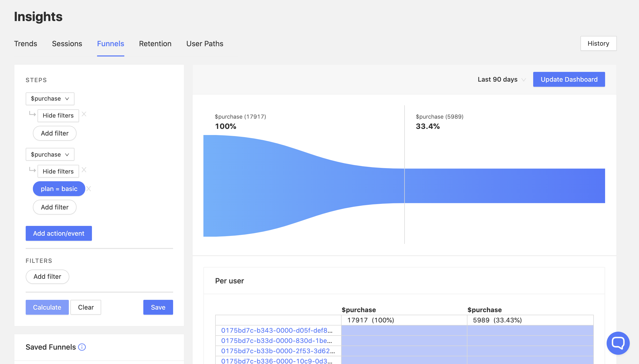Hide filters for second $purchase step
This screenshot has width=639, height=364.
58,171
